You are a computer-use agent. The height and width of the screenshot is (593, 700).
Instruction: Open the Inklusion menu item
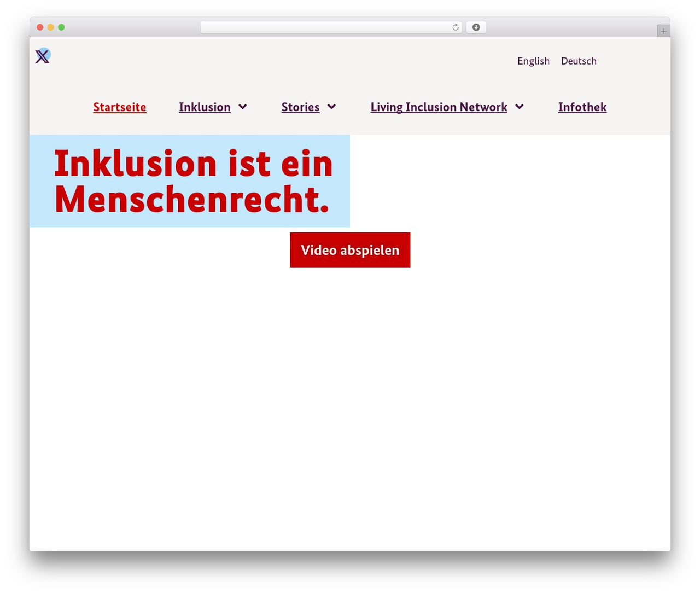[x=205, y=107]
